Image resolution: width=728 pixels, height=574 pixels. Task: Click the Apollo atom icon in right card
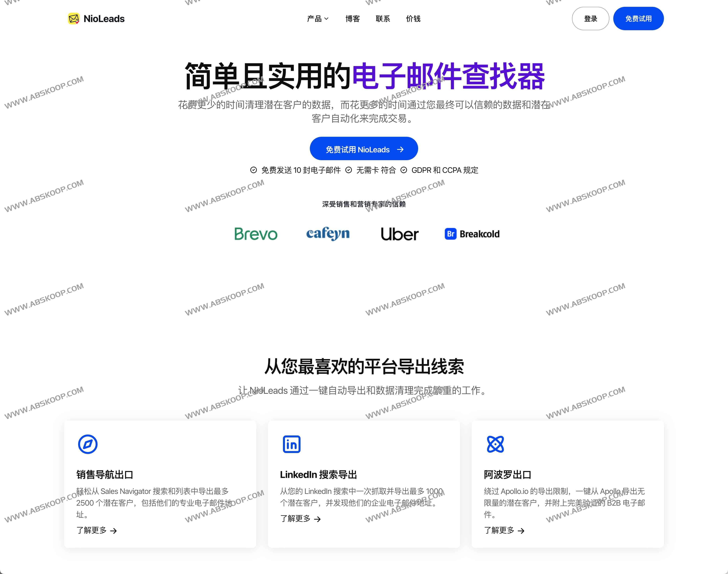tap(495, 444)
